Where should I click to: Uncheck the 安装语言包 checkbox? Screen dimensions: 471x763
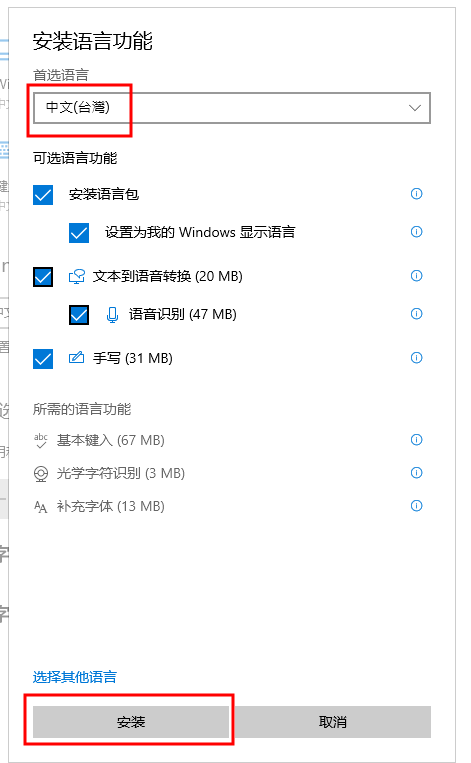43,195
